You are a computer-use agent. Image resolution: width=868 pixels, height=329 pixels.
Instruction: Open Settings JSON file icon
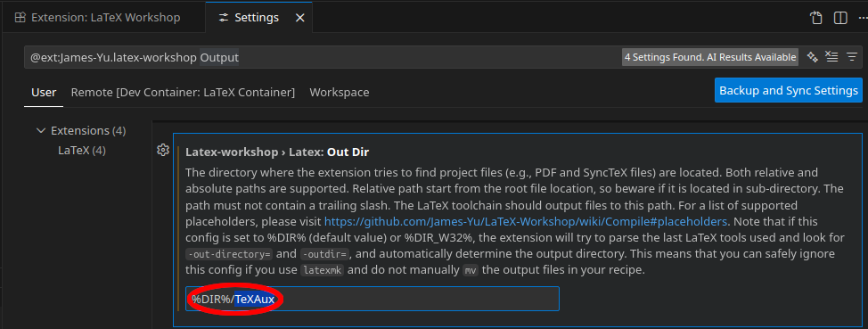tap(816, 18)
